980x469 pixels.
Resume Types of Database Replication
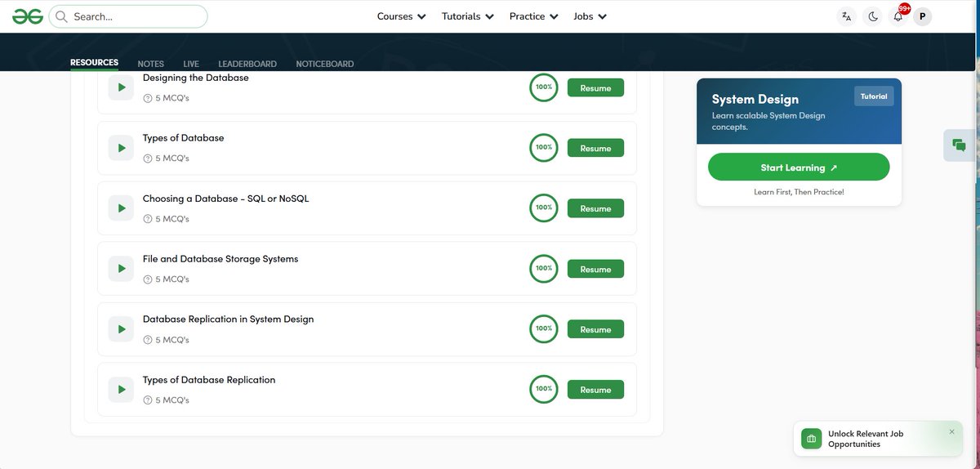click(595, 391)
